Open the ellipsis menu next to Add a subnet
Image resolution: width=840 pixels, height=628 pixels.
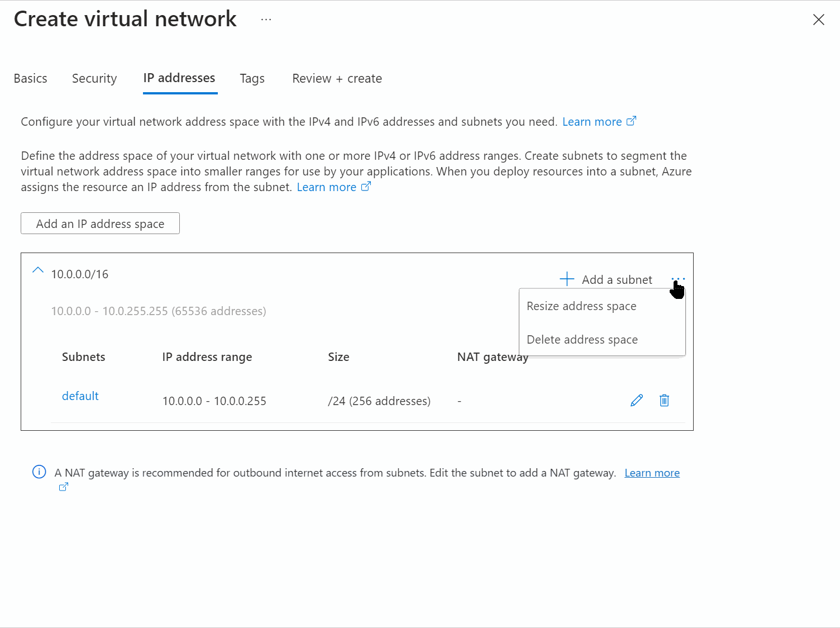[677, 279]
